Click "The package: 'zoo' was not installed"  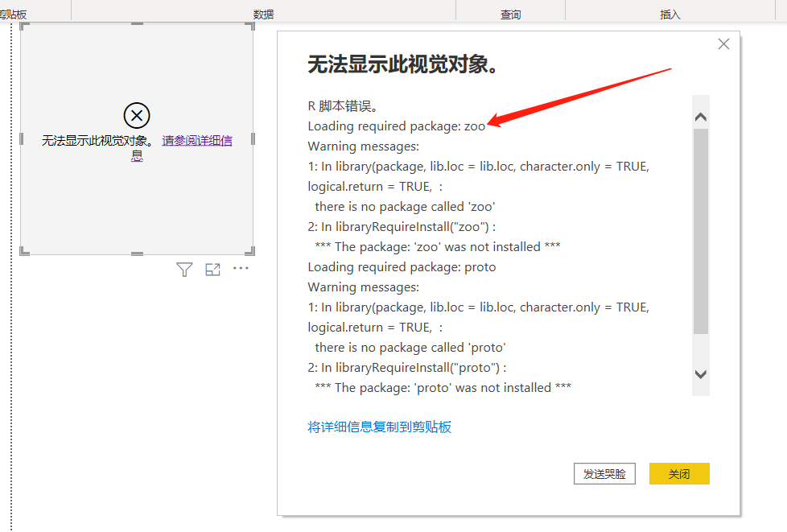(x=437, y=247)
